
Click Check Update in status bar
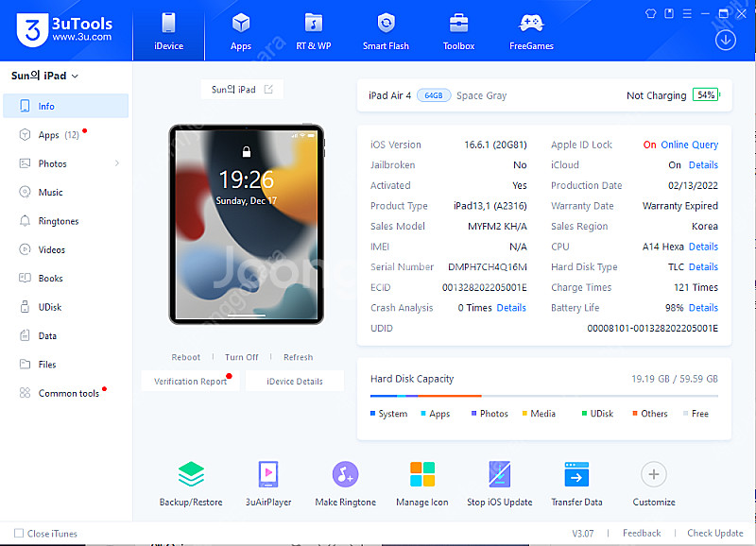tap(715, 533)
